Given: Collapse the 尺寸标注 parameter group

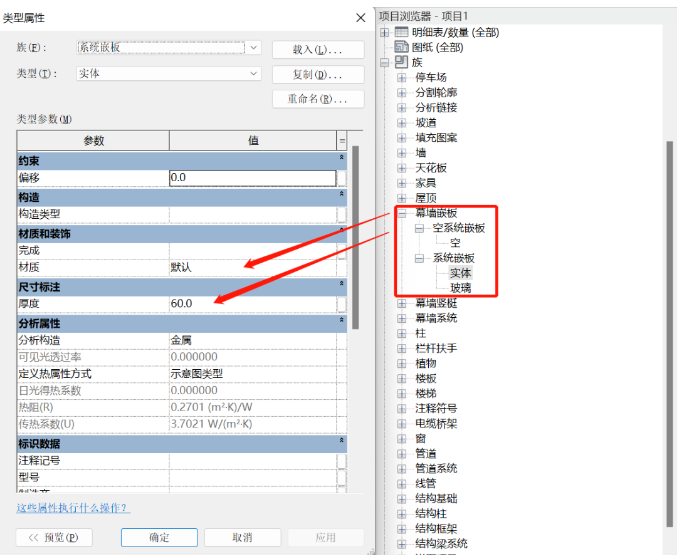Looking at the screenshot, I should coord(342,284).
